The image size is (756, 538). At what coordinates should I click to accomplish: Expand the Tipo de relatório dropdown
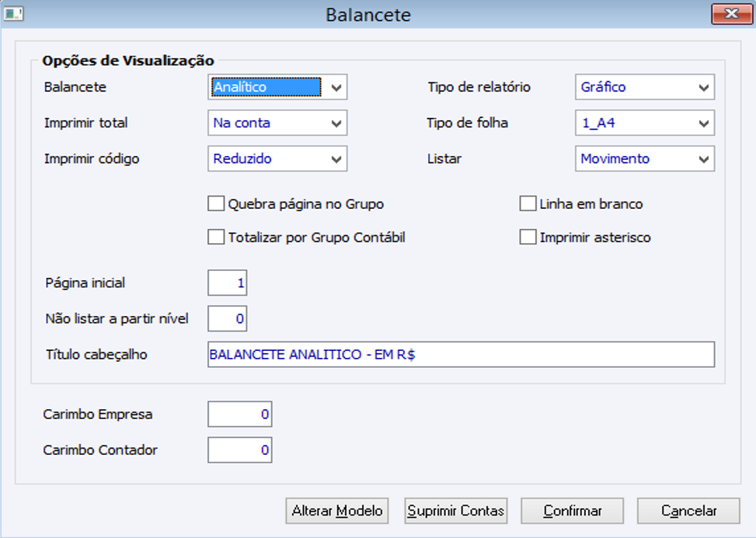point(703,88)
